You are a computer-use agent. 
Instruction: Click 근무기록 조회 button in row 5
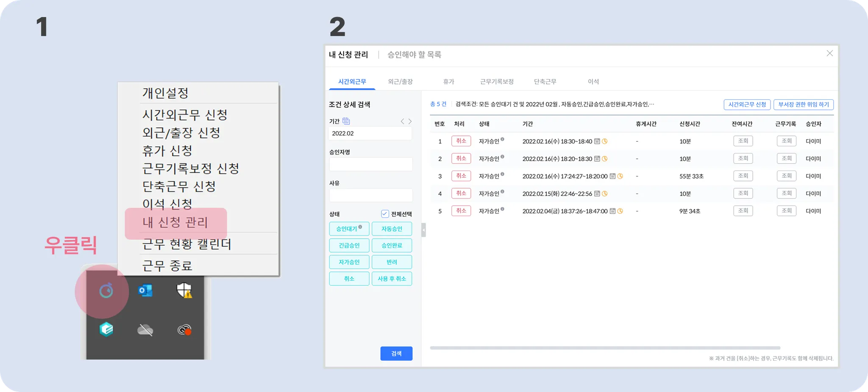pos(787,210)
